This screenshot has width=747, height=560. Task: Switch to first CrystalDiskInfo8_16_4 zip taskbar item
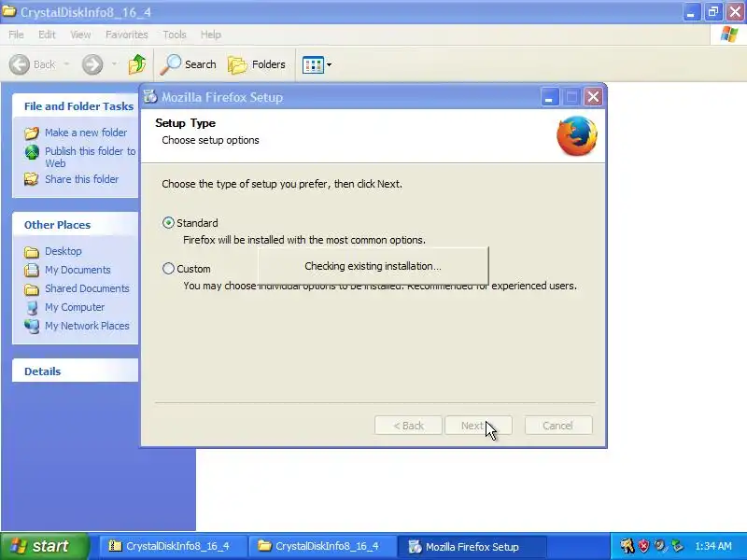coord(173,546)
